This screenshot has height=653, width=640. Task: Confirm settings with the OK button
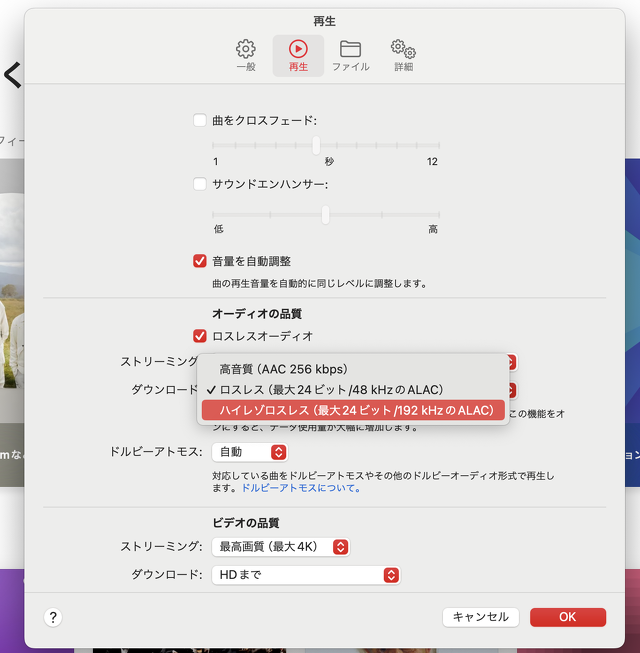(x=567, y=617)
